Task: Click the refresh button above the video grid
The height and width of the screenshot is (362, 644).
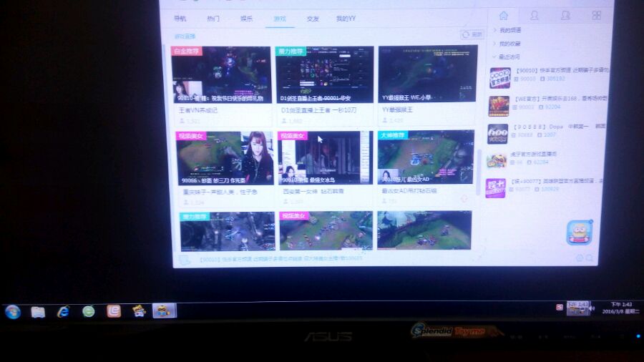Action: (x=472, y=35)
